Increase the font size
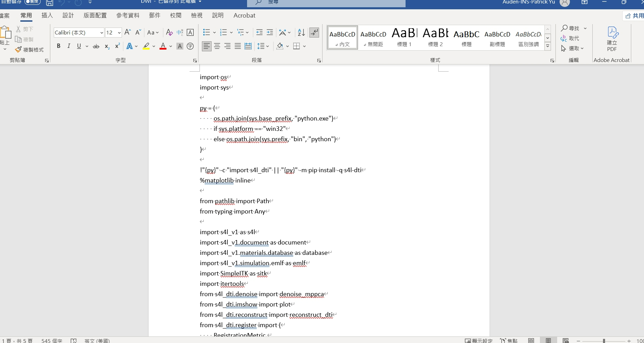The height and width of the screenshot is (343, 644). [x=127, y=32]
